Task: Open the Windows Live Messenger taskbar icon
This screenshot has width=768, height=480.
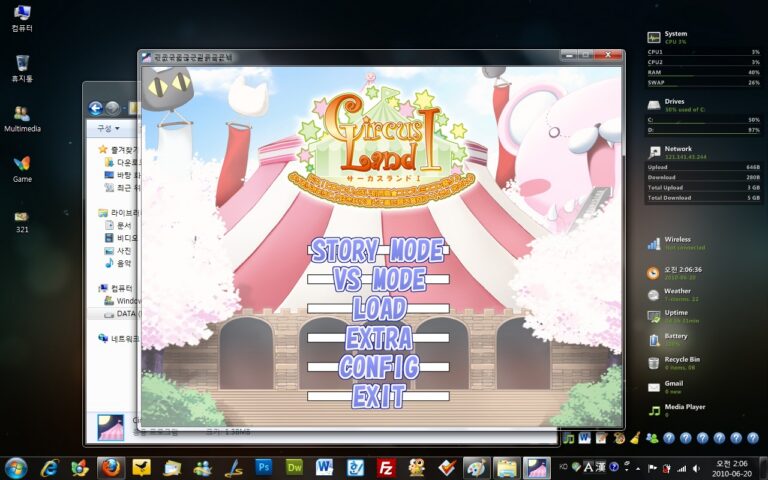Action: pos(202,468)
